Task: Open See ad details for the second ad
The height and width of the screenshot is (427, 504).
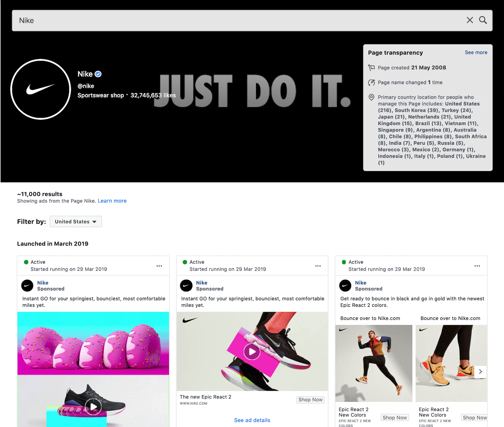Action: [252, 420]
